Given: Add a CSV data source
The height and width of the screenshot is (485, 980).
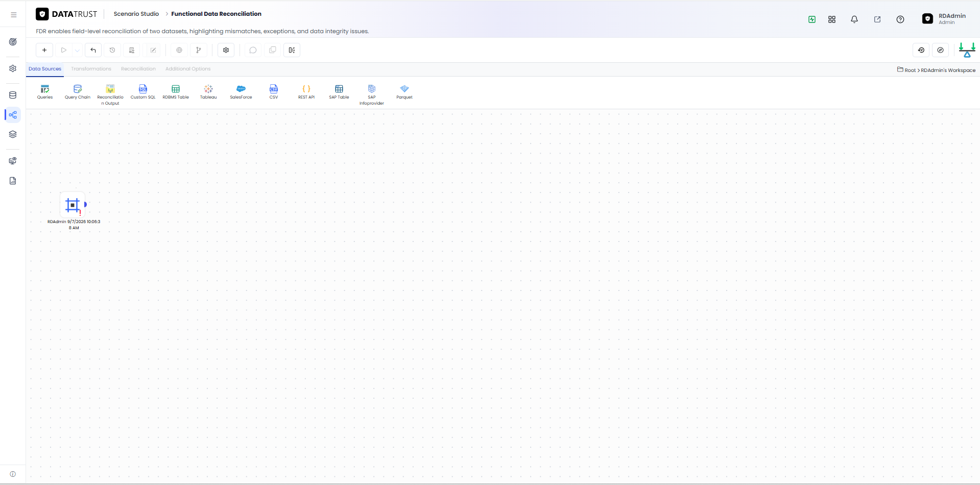Looking at the screenshot, I should click(x=274, y=92).
